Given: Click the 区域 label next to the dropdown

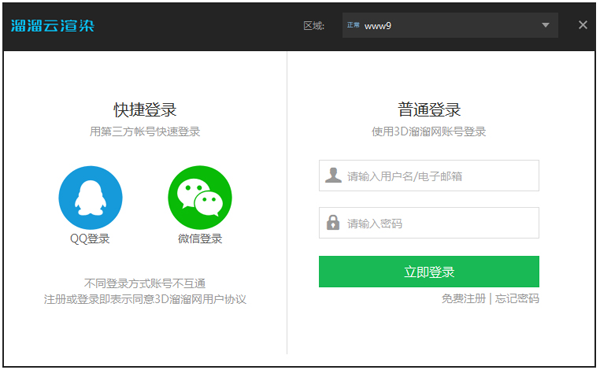Looking at the screenshot, I should (x=314, y=26).
